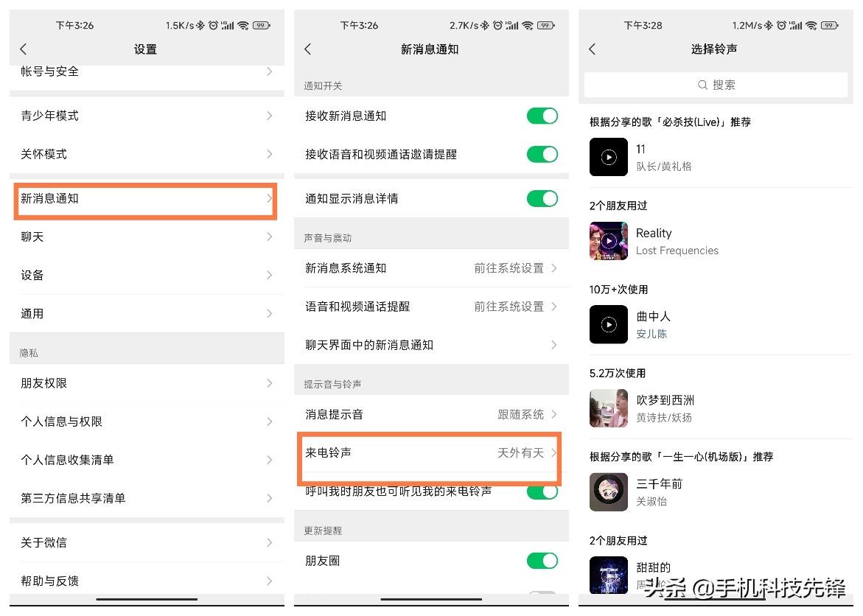Tap the 搜索 ringtone search field
Image resolution: width=863 pixels, height=616 pixels.
[x=716, y=85]
